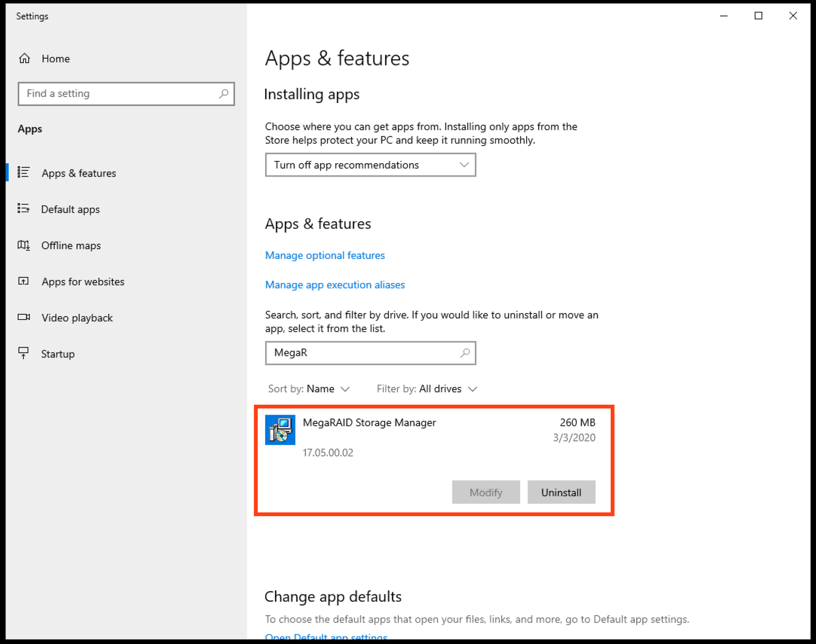Click the Startup sidebar icon
816x644 pixels.
(24, 353)
